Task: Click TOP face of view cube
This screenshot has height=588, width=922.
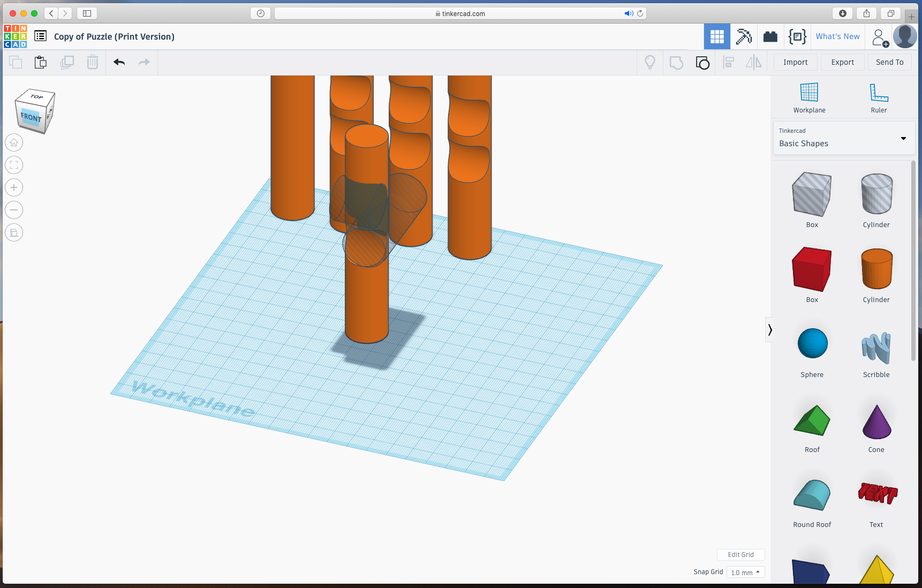Action: click(x=36, y=97)
